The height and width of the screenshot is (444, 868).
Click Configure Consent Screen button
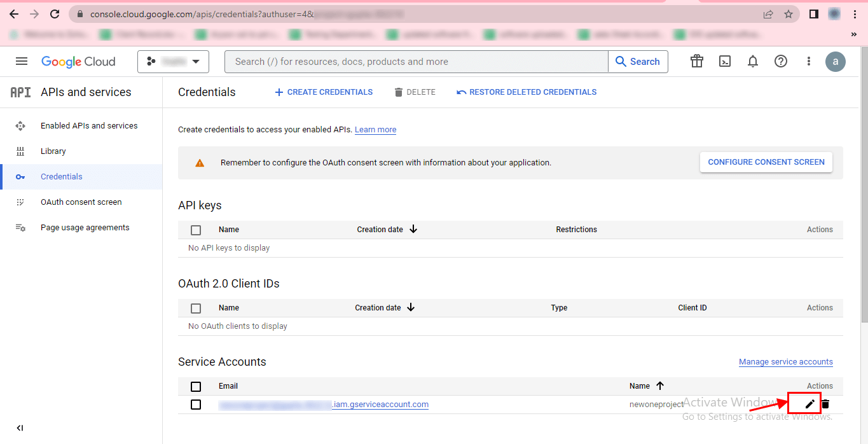[x=766, y=162]
